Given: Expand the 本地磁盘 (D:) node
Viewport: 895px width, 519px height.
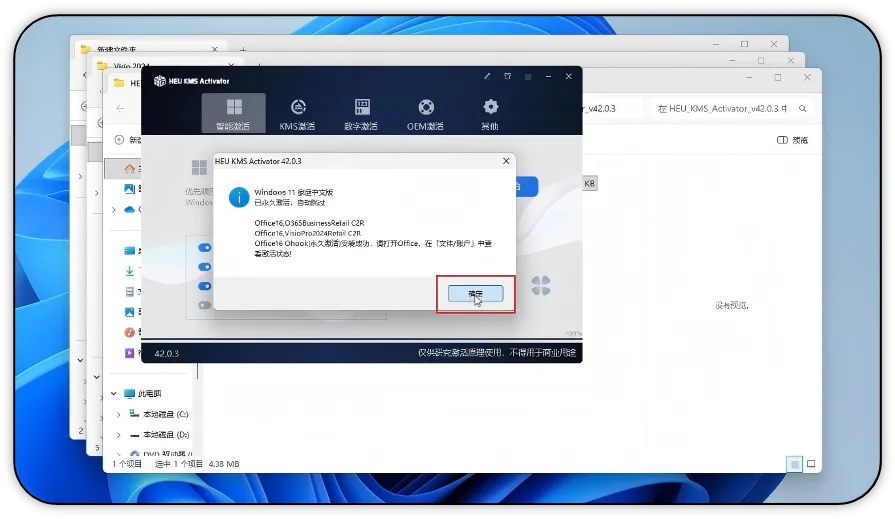Looking at the screenshot, I should click(x=118, y=434).
